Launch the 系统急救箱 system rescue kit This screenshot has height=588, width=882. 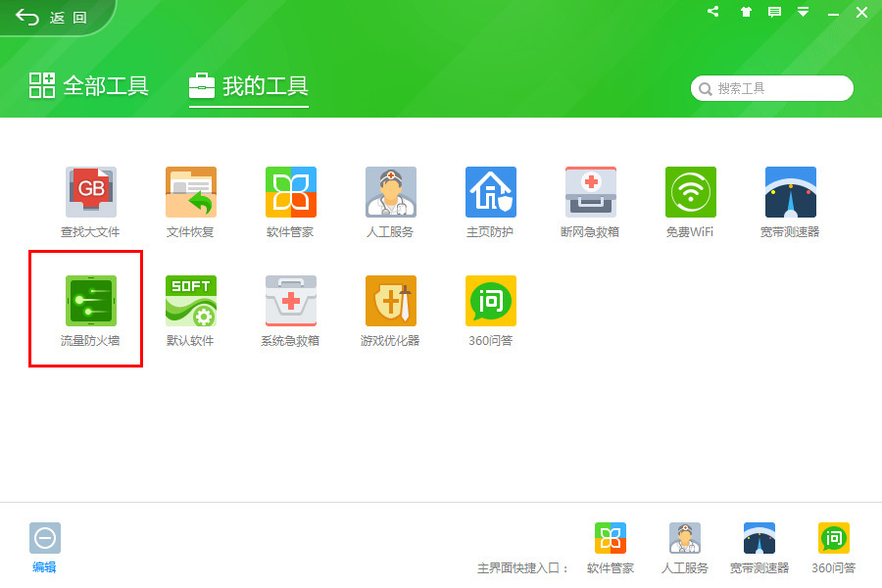[290, 300]
